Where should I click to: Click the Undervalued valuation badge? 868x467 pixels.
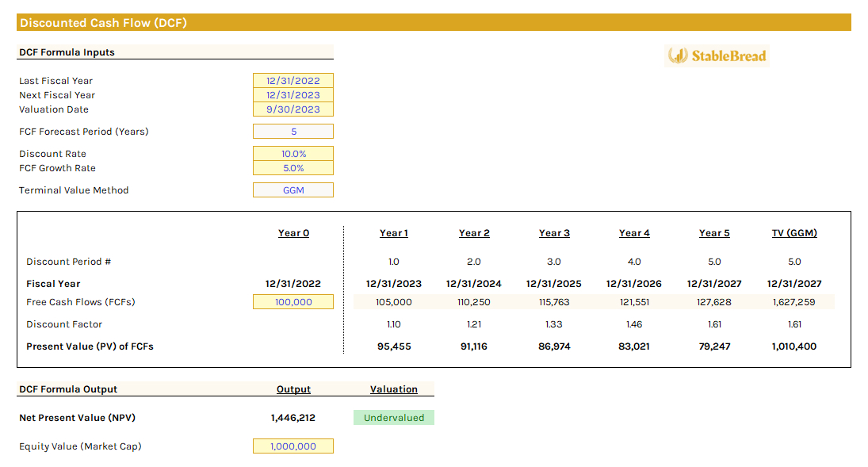pos(393,417)
